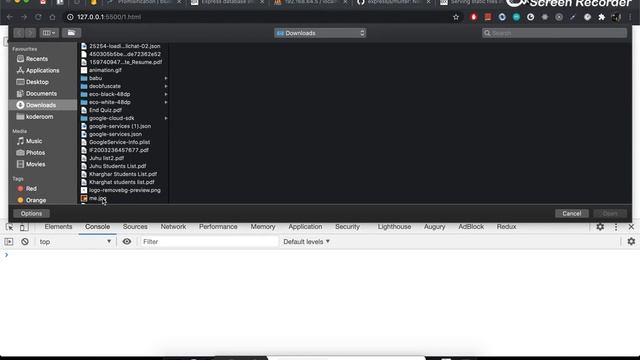This screenshot has width=640, height=360.
Task: Switch to the AdBlock tab
Action: (x=471, y=227)
